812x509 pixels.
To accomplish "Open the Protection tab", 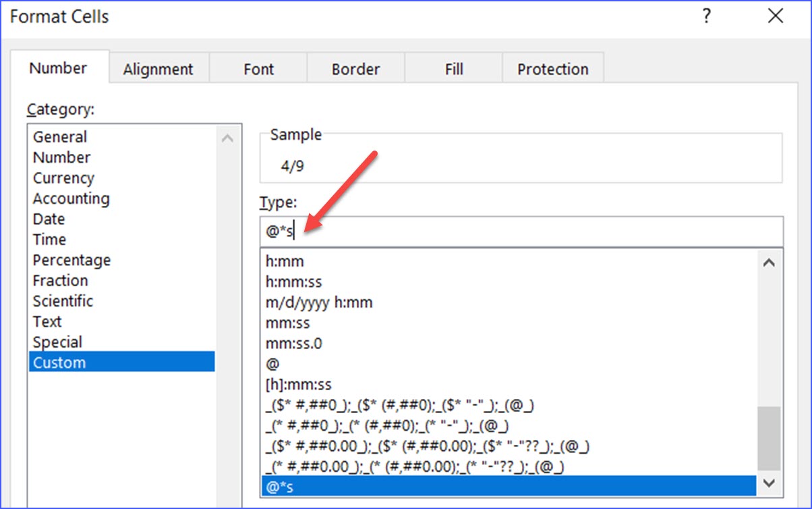I will click(552, 68).
